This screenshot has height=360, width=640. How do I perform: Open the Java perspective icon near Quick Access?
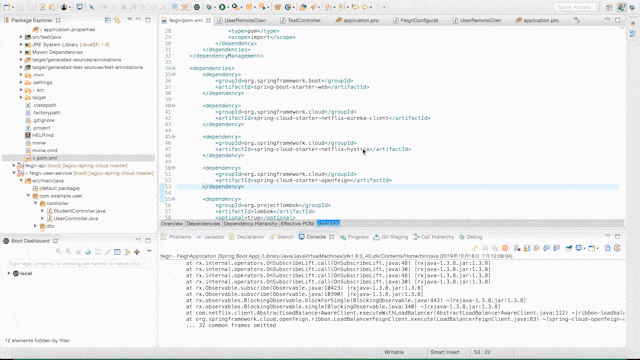[622, 7]
